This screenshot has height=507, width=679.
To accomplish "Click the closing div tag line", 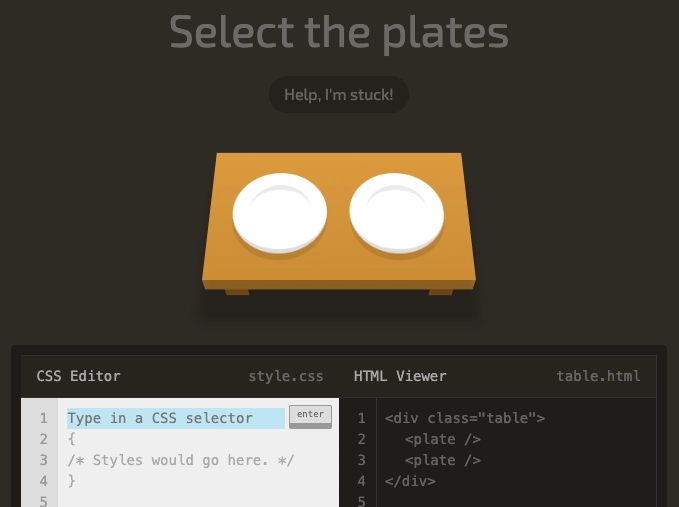I will (x=410, y=481).
